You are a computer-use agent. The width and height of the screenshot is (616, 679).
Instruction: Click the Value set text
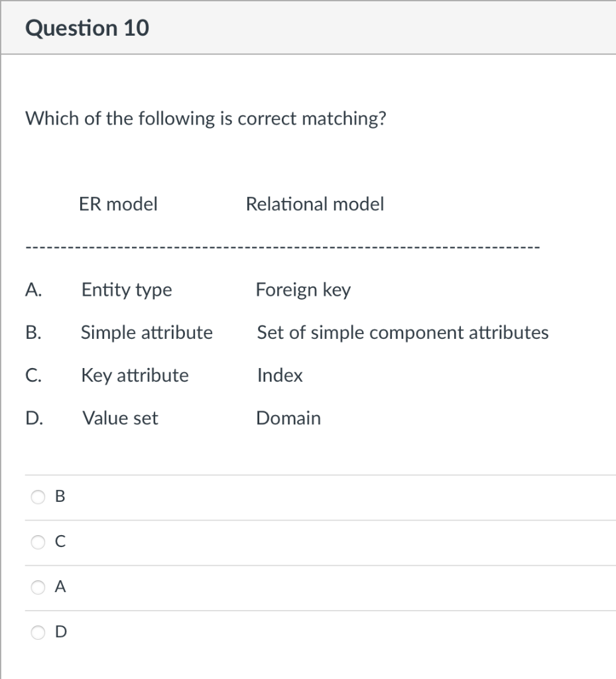coord(120,418)
